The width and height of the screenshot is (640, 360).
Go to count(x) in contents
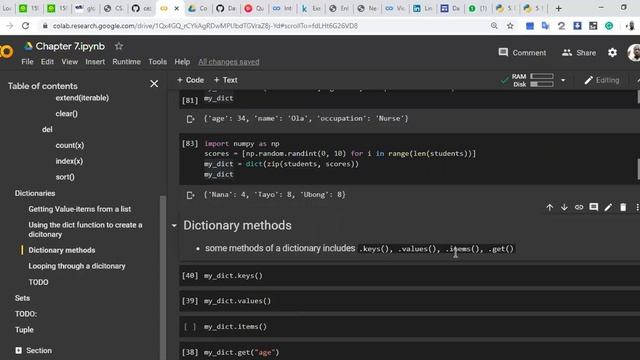[x=70, y=145]
